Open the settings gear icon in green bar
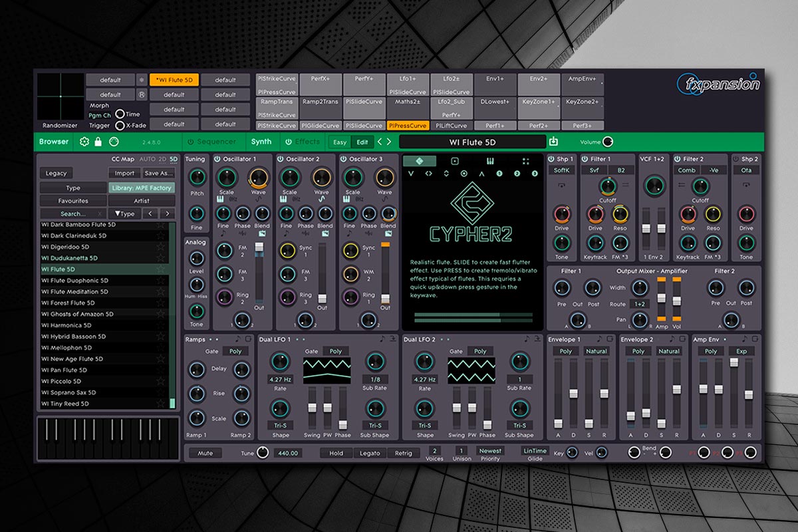This screenshot has width=798, height=532. coord(84,142)
